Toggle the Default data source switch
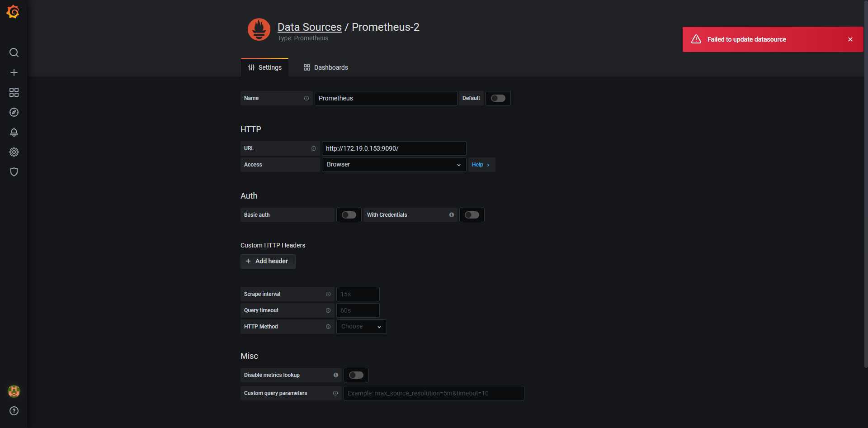The image size is (868, 428). tap(498, 98)
